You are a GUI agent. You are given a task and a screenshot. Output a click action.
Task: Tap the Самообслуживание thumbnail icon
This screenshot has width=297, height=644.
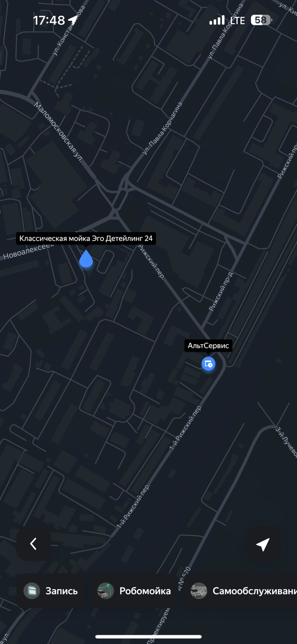(x=199, y=591)
